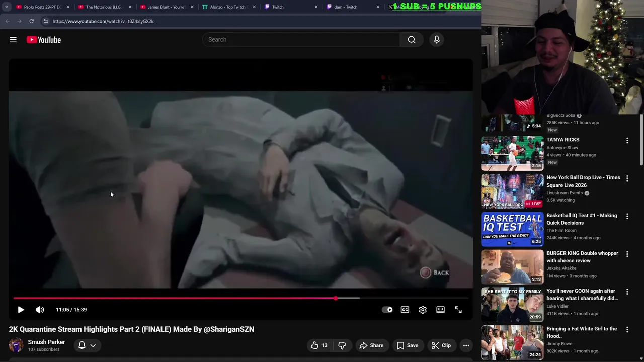Like the video with thumbs up

319,345
